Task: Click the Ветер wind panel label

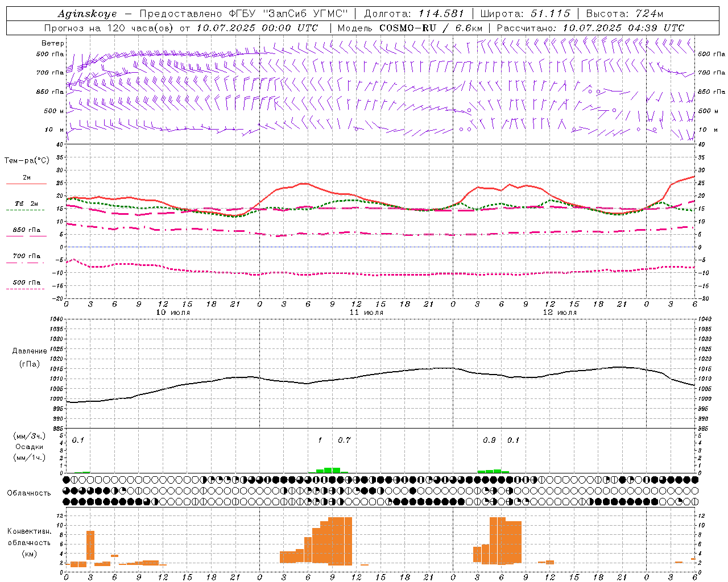Action: tap(53, 43)
